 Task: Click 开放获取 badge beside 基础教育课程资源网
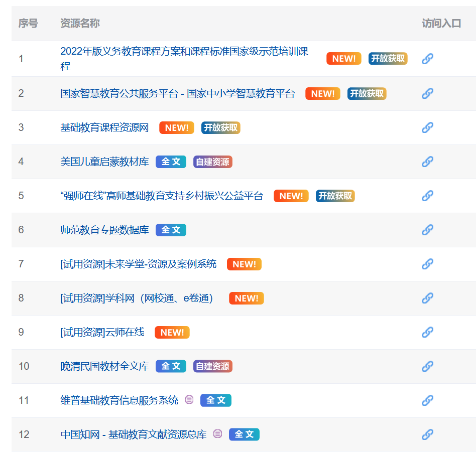coord(221,128)
